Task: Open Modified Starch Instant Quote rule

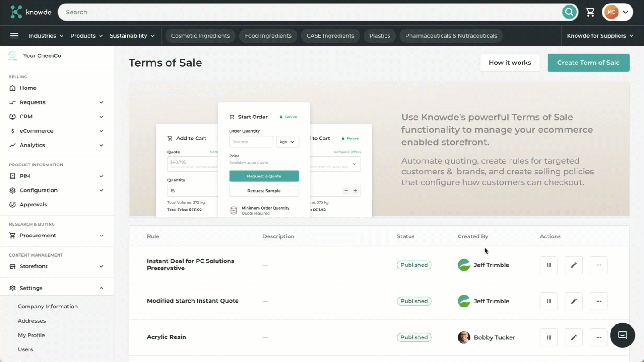Action: pos(193,301)
